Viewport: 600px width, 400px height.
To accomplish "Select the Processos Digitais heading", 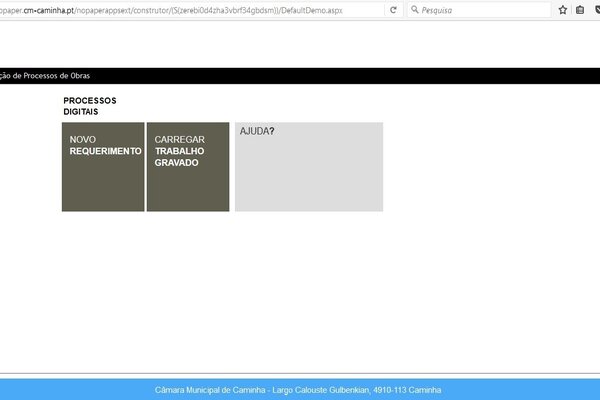I will click(89, 106).
